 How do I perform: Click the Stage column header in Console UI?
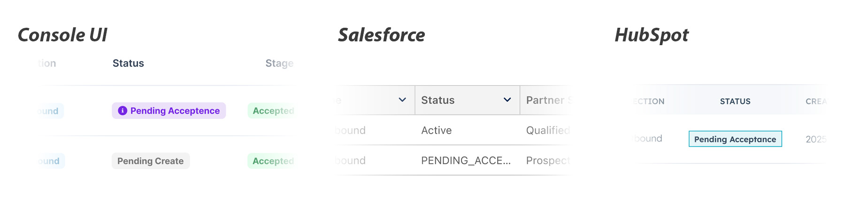tap(279, 63)
